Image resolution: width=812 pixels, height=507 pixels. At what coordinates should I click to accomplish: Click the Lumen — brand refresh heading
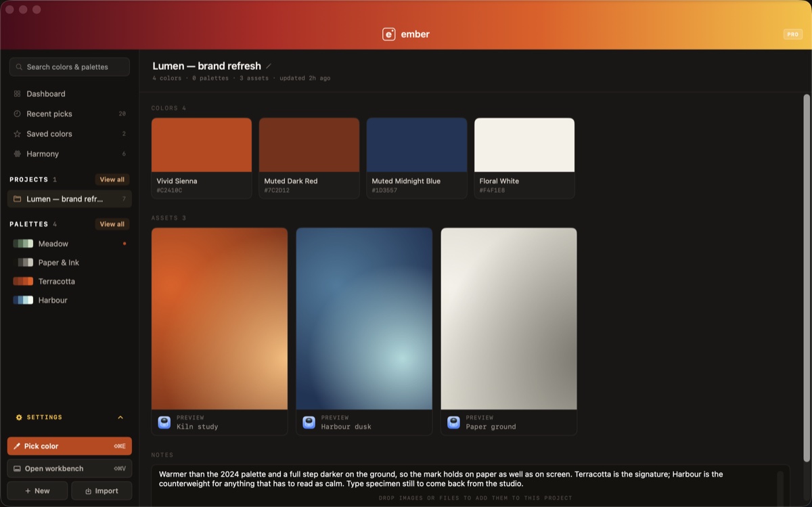[206, 66]
